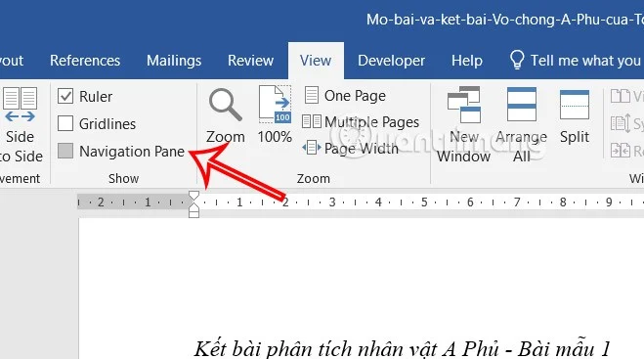
Task: Arrange All open windows
Action: (521, 124)
